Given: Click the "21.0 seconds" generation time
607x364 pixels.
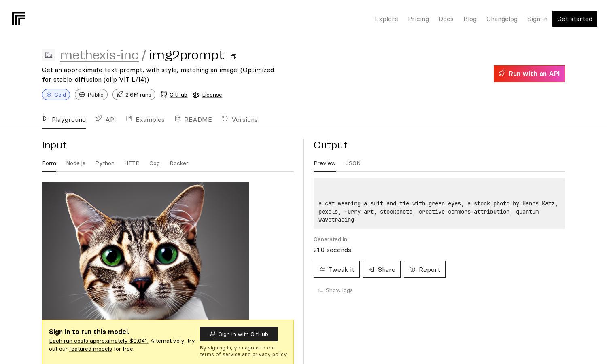Looking at the screenshot, I should coord(332,250).
